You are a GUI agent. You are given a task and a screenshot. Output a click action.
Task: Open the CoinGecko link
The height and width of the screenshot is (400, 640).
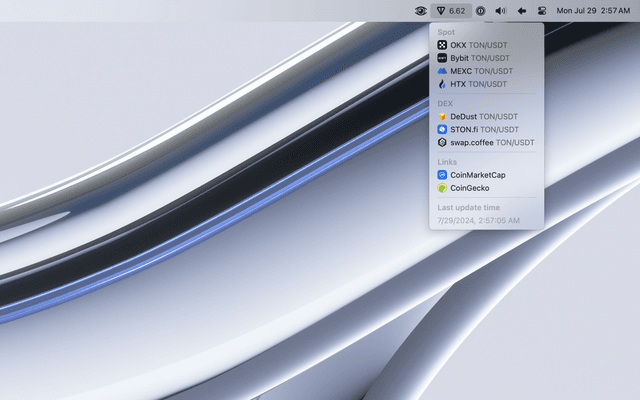(470, 187)
